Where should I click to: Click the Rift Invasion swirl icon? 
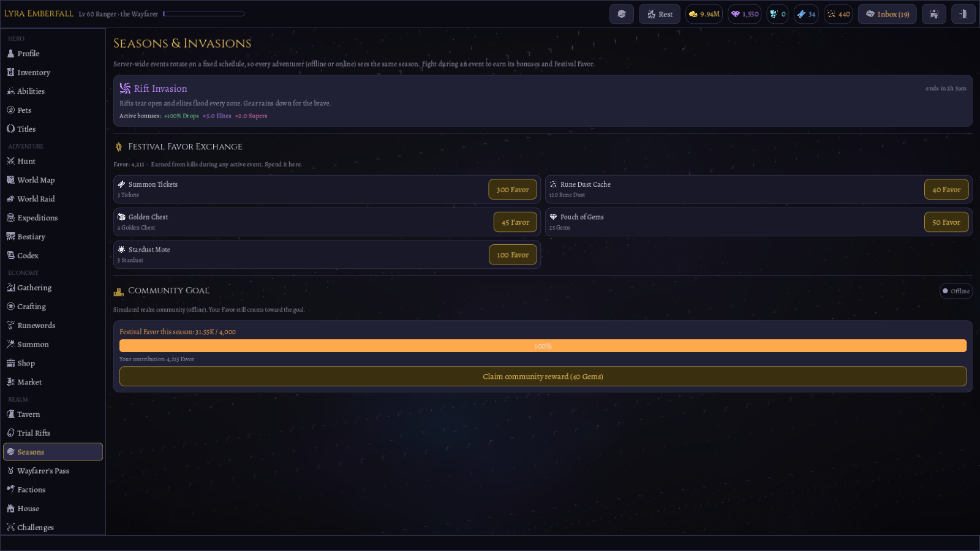125,88
